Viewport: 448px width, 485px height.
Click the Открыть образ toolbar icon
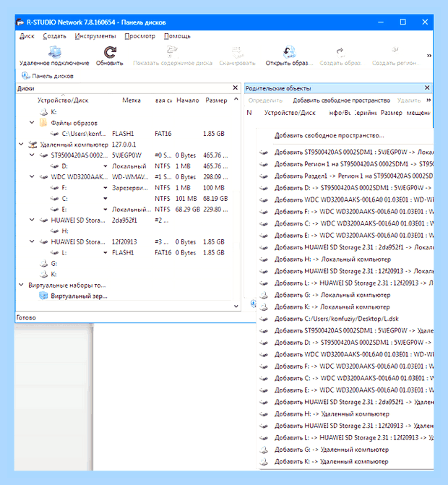point(289,52)
